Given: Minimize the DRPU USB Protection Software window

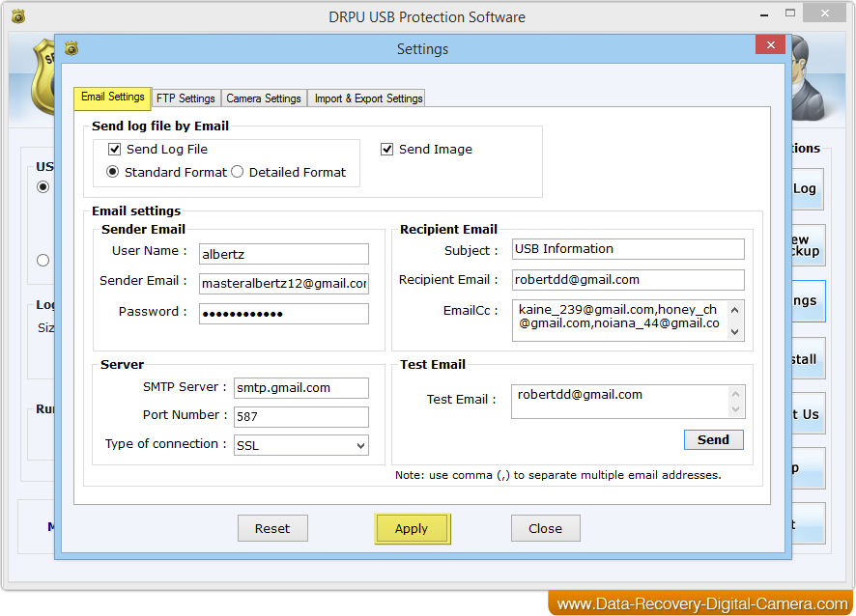Looking at the screenshot, I should click(764, 15).
